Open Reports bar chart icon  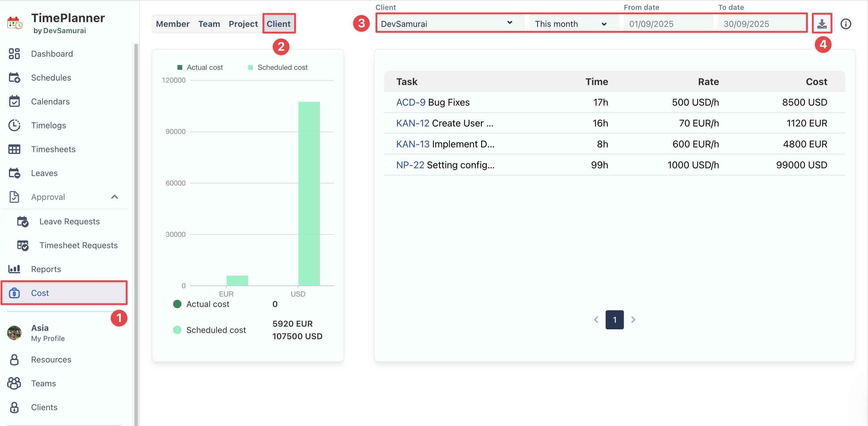tap(14, 269)
